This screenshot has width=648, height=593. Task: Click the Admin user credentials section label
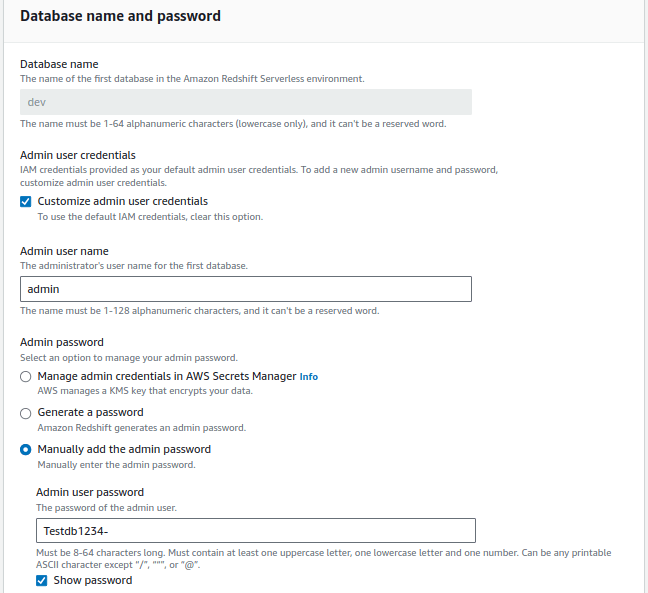point(78,155)
